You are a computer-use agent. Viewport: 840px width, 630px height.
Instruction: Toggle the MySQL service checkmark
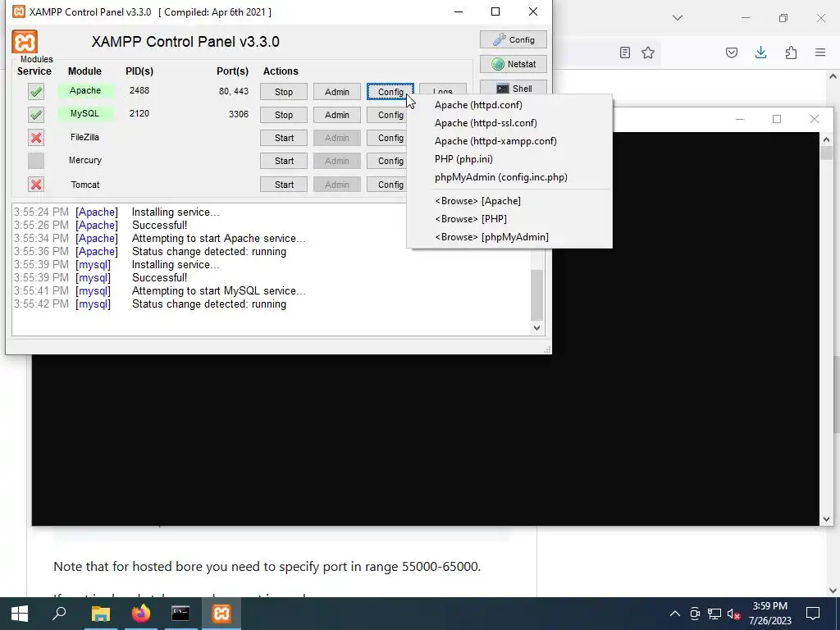(x=36, y=115)
